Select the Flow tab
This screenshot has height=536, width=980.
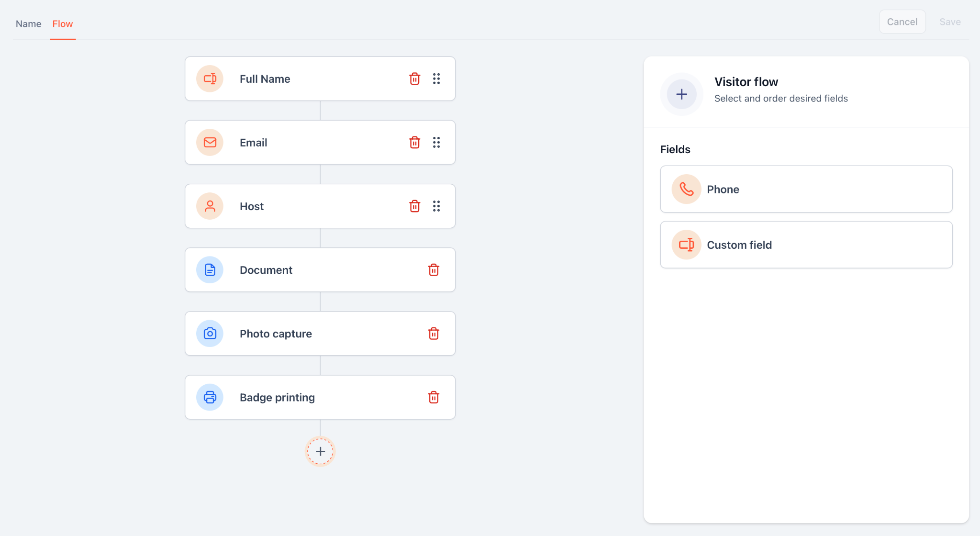point(63,24)
